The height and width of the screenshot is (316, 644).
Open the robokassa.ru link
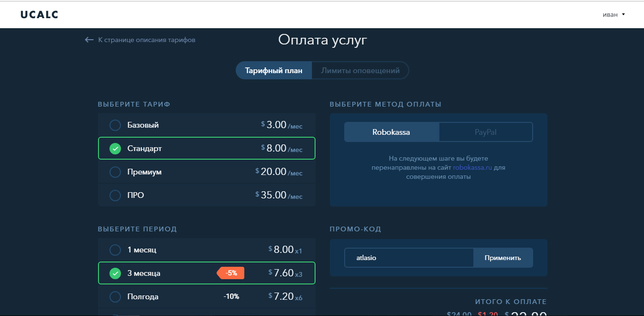(x=472, y=168)
